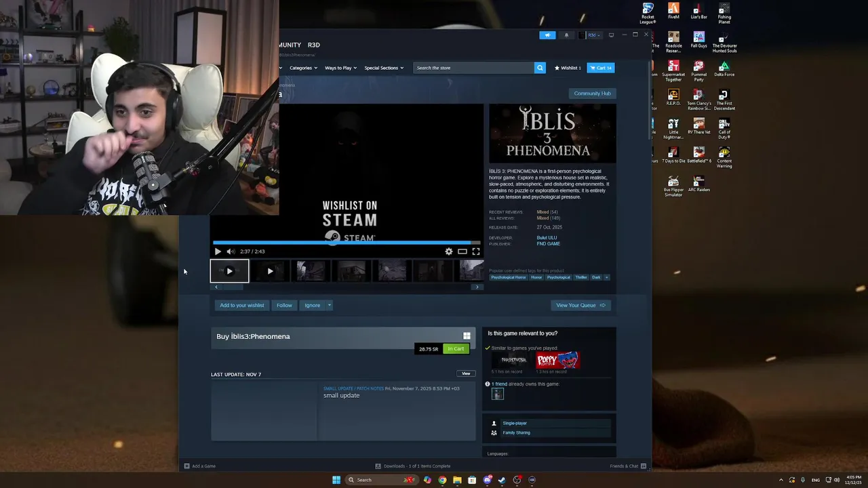This screenshot has width=868, height=488.
Task: Toggle theater mode in the trailer player
Action: (x=462, y=251)
